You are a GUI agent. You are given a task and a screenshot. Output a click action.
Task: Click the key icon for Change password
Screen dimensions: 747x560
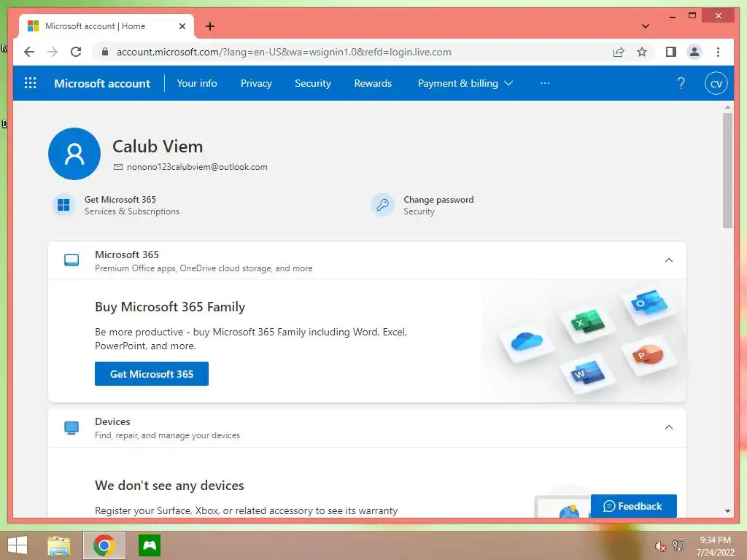tap(382, 205)
